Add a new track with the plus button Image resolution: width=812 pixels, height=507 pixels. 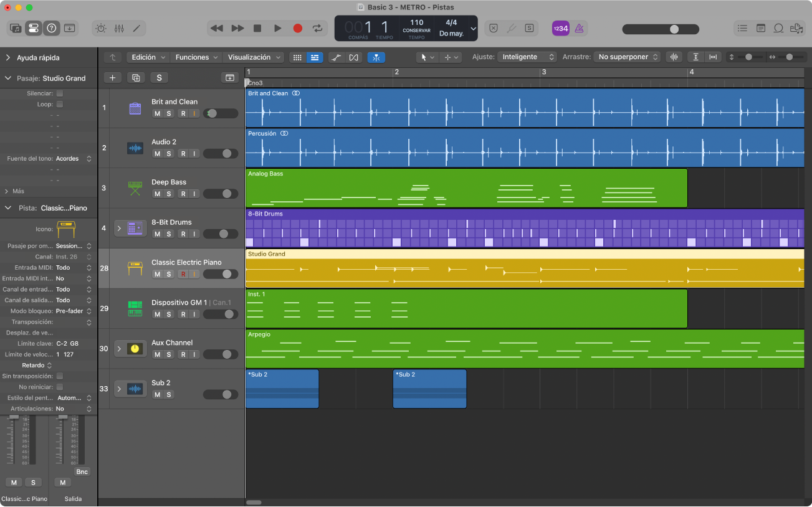tap(113, 77)
